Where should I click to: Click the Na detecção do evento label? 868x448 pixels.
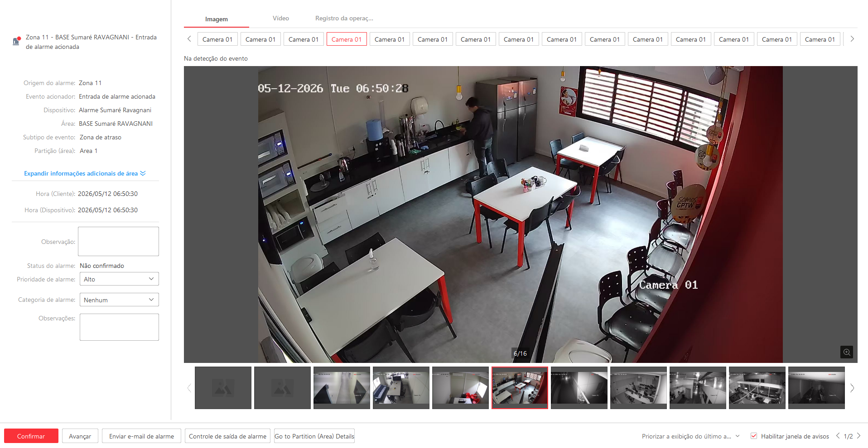coord(216,58)
